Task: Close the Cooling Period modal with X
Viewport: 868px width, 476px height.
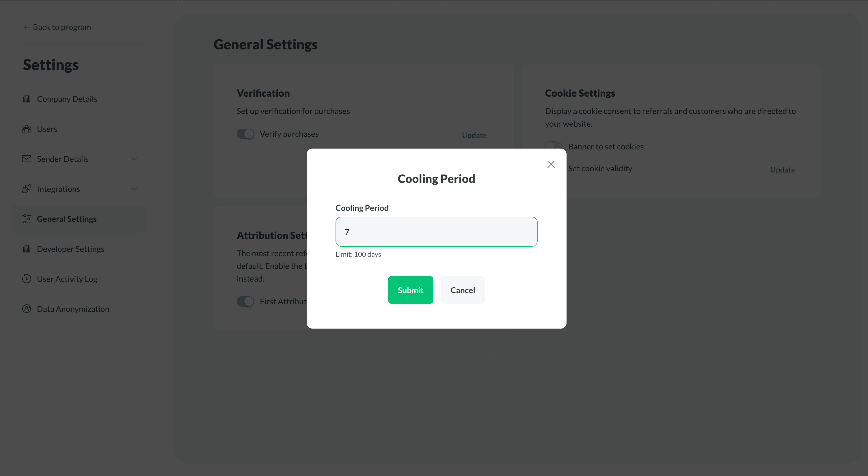Action: tap(551, 164)
